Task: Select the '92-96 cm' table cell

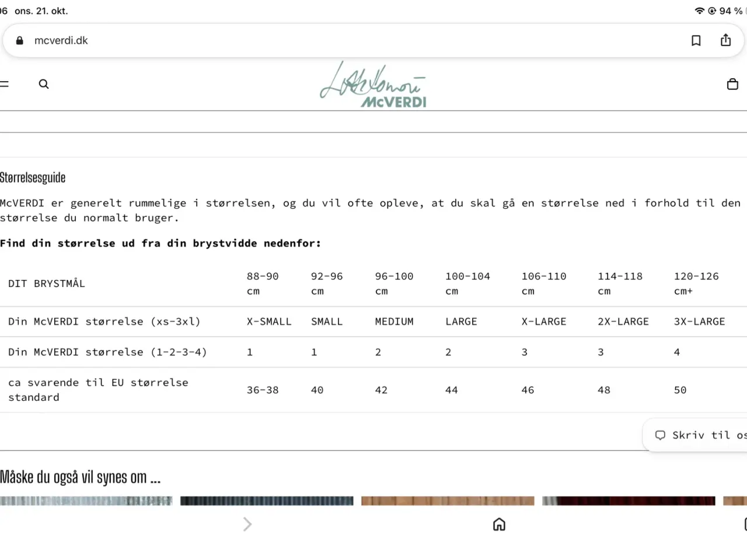Action: point(327,283)
